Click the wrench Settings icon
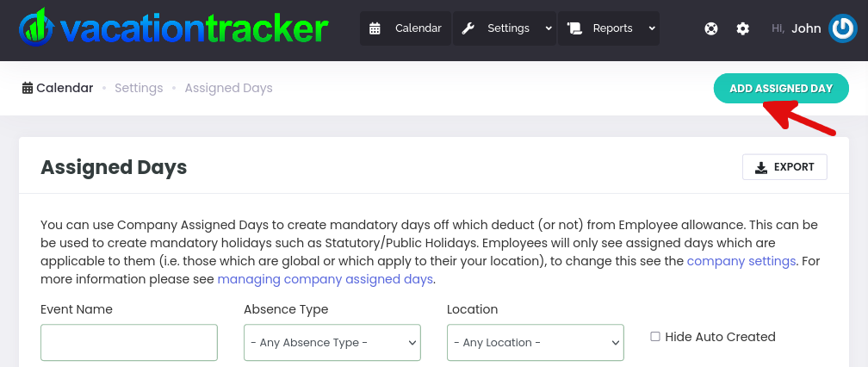868x367 pixels. (x=468, y=28)
